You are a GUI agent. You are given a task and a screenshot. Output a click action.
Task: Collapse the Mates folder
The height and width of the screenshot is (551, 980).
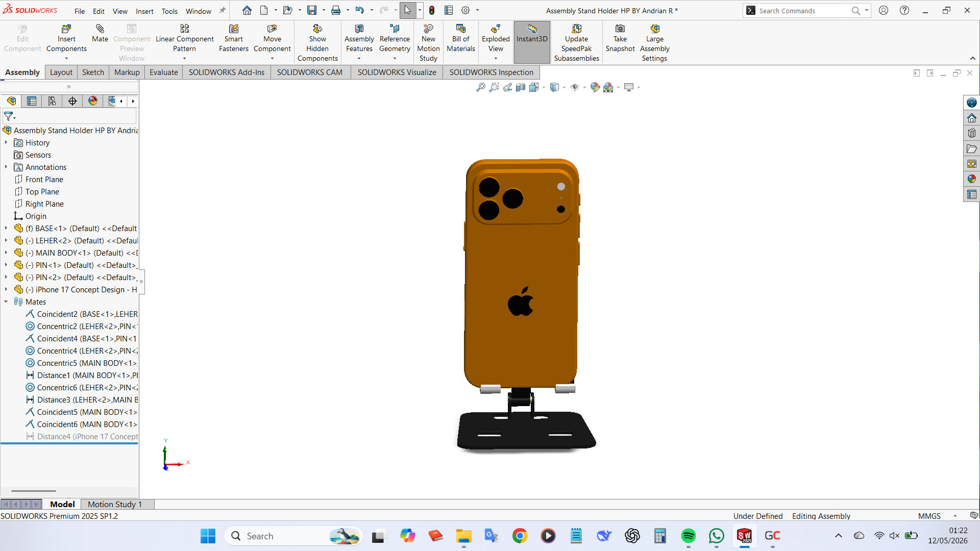[6, 302]
